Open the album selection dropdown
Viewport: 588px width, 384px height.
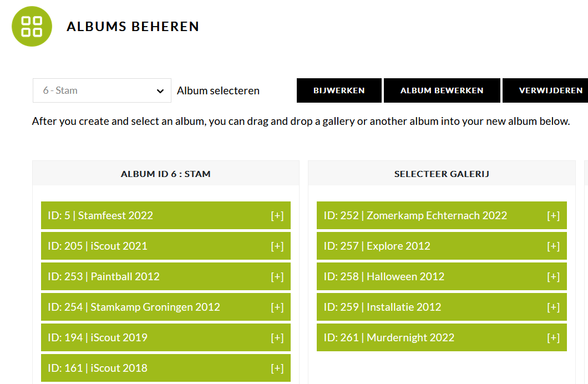point(102,90)
